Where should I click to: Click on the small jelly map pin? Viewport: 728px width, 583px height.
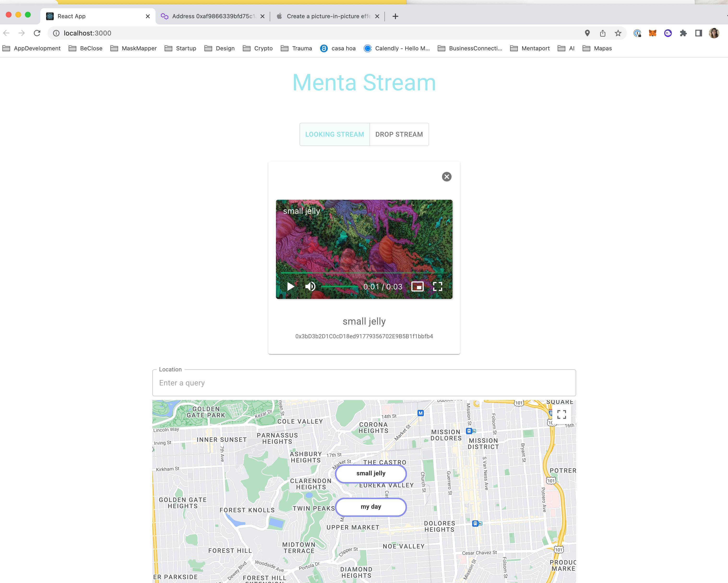point(370,473)
